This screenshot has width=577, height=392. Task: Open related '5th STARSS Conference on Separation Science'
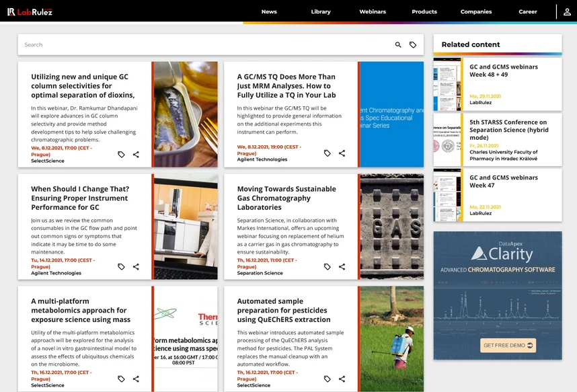tap(509, 130)
